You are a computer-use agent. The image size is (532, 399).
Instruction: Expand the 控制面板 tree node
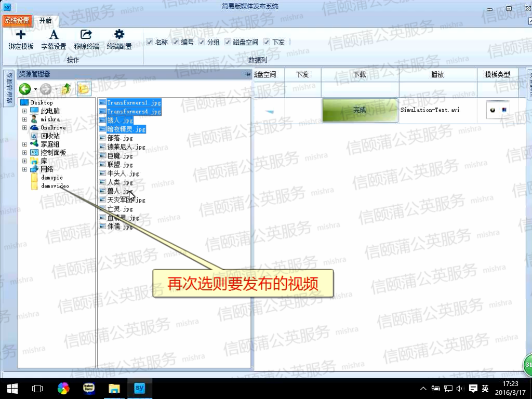(24, 153)
